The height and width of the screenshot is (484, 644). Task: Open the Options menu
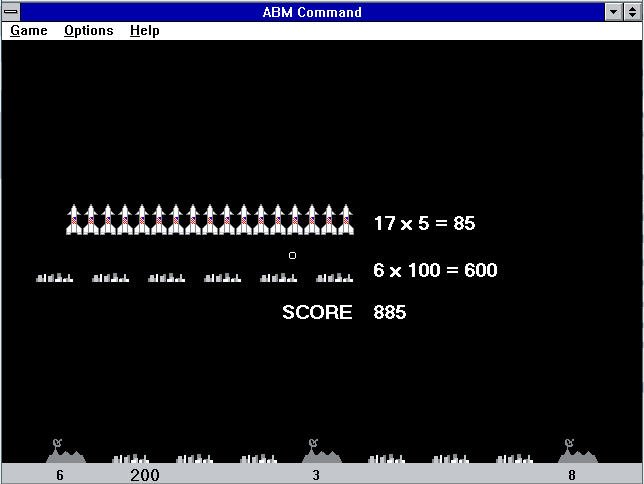click(88, 30)
